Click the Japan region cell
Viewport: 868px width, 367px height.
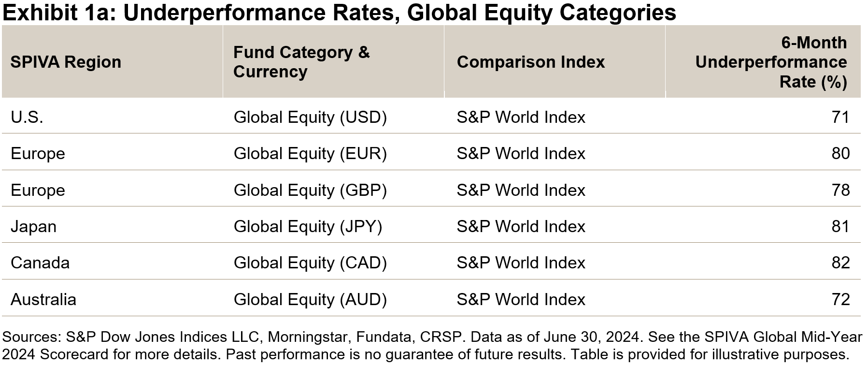tap(33, 227)
